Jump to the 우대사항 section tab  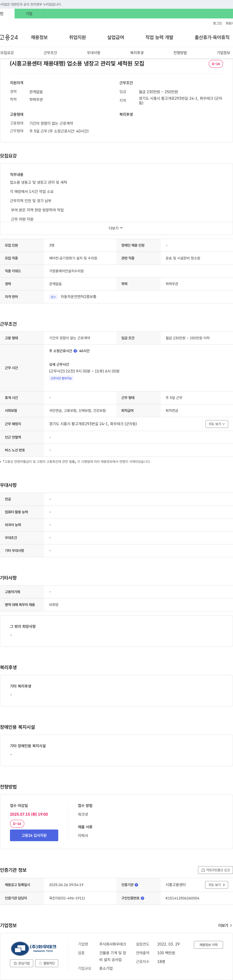coord(93,53)
